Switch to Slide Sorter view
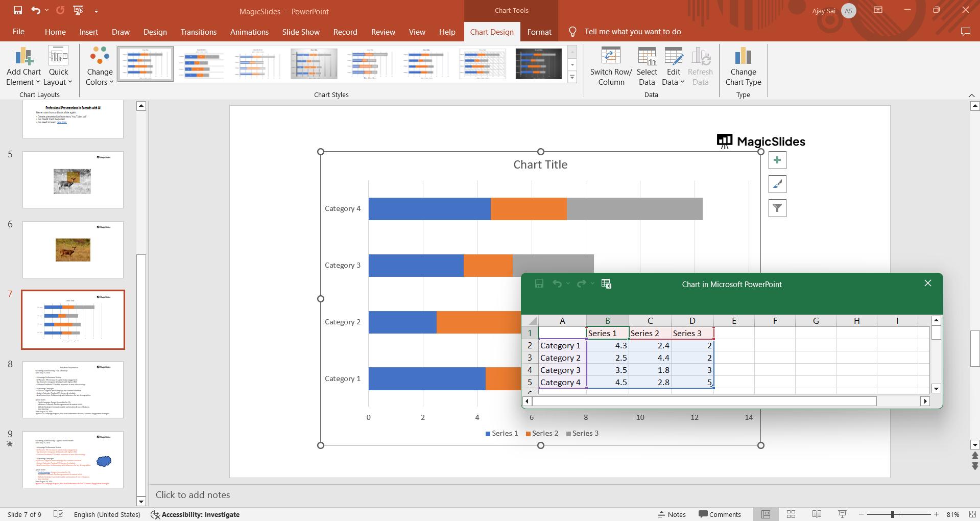980x521 pixels. pyautogui.click(x=791, y=514)
